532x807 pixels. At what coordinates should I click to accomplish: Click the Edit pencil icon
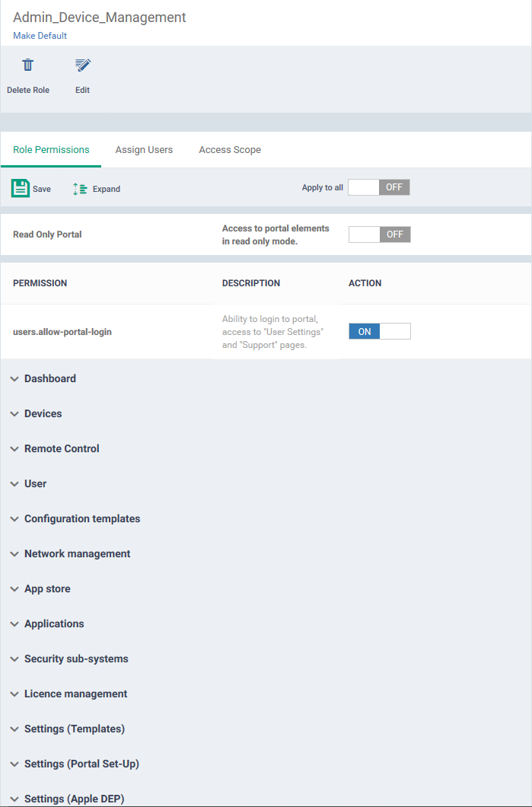pos(82,65)
